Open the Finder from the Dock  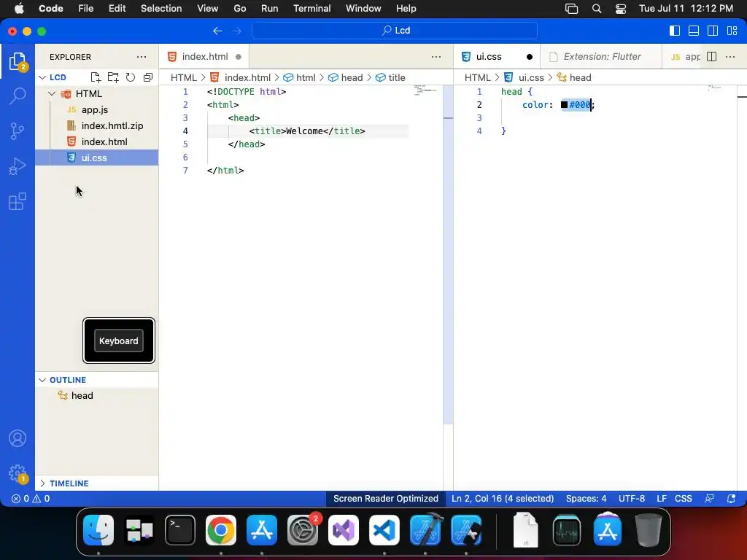(98, 530)
